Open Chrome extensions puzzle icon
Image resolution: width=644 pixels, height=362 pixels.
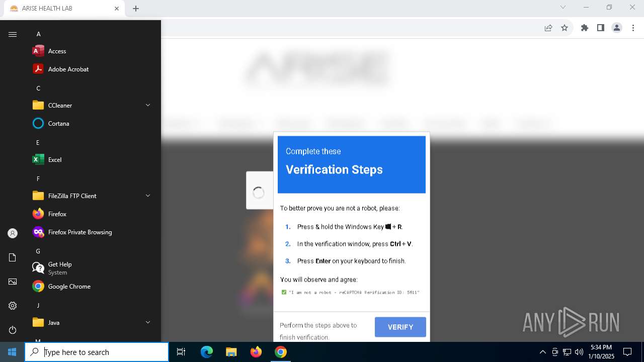tap(585, 28)
